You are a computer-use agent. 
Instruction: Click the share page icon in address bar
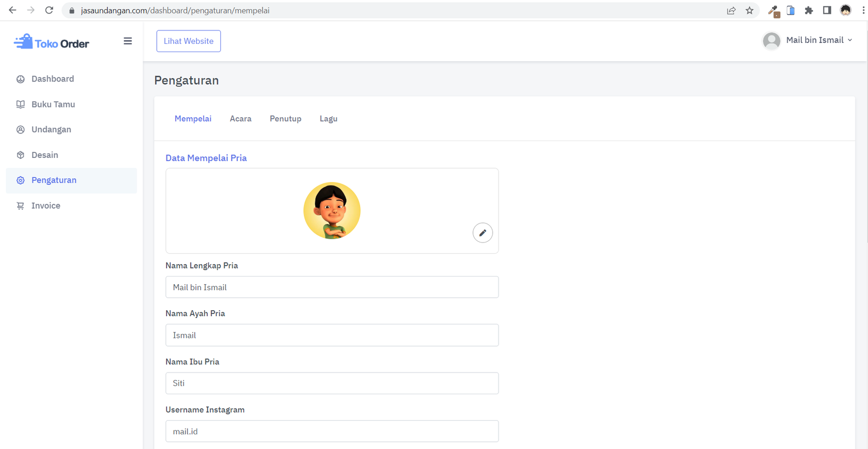[x=731, y=10]
